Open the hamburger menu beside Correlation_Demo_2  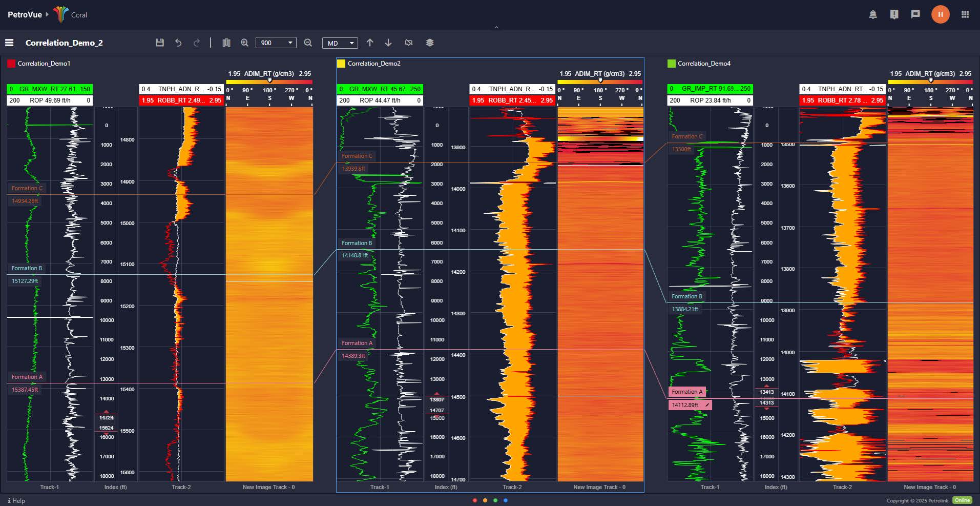[x=9, y=43]
